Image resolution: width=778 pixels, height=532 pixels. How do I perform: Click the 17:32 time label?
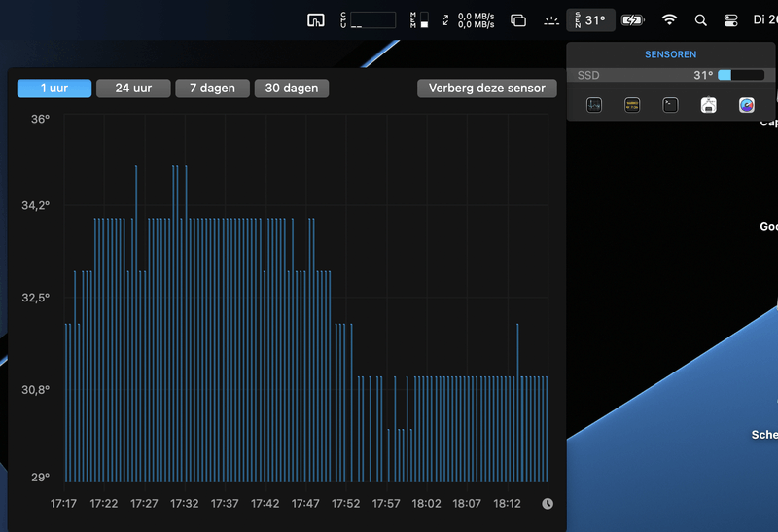[x=185, y=504]
